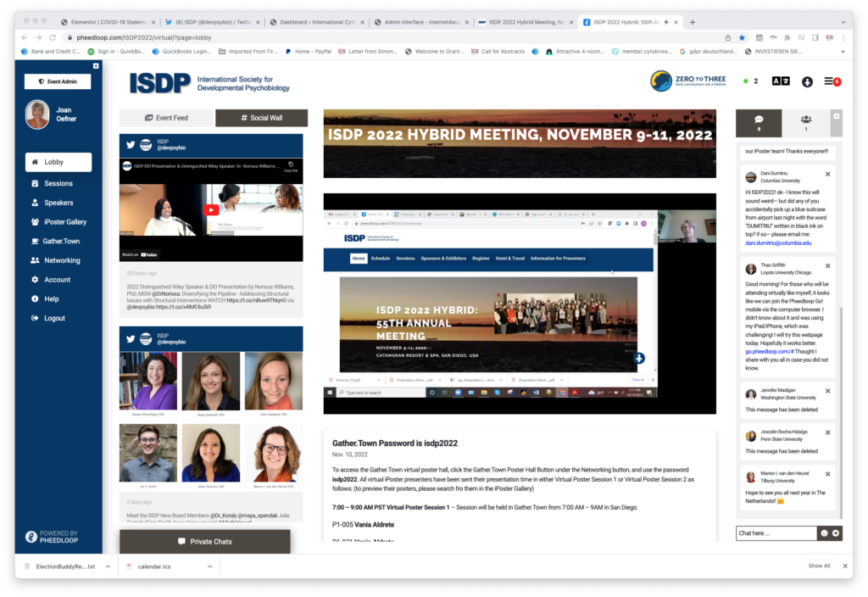This screenshot has width=868, height=597.
Task: Remove Joscelin Rocha-Hidalgo's message entry
Action: tap(827, 433)
